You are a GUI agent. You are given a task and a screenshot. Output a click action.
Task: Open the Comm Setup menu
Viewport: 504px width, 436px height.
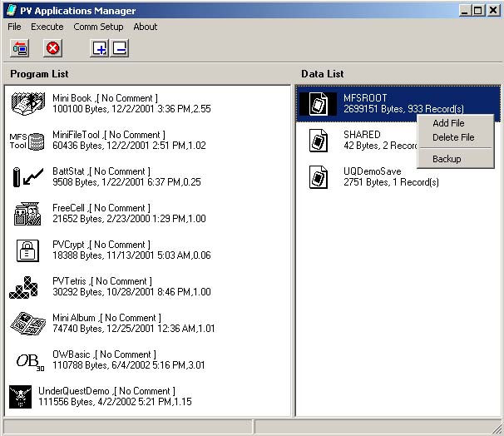click(98, 27)
